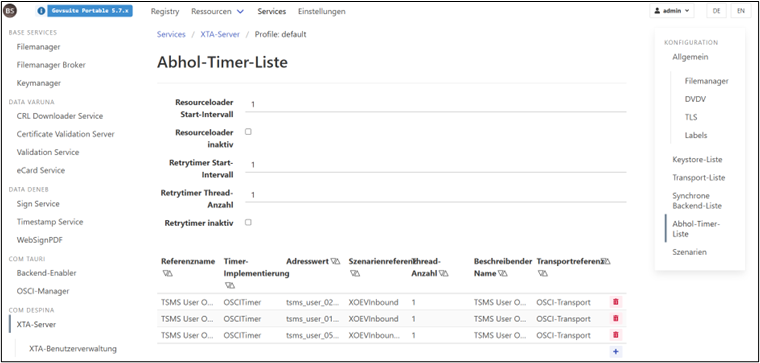760x363 pixels.
Task: Click the filter/sort icon under Referenzname header
Action: (167, 273)
